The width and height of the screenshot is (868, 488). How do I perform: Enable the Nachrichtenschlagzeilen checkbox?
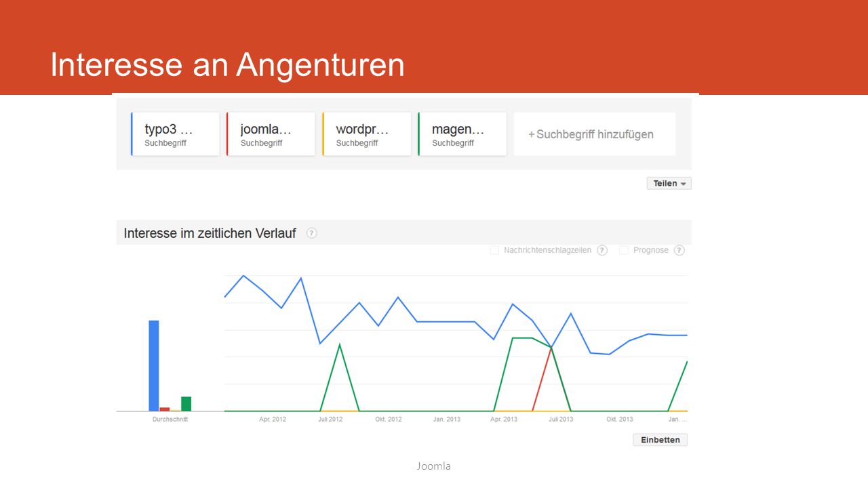(494, 250)
